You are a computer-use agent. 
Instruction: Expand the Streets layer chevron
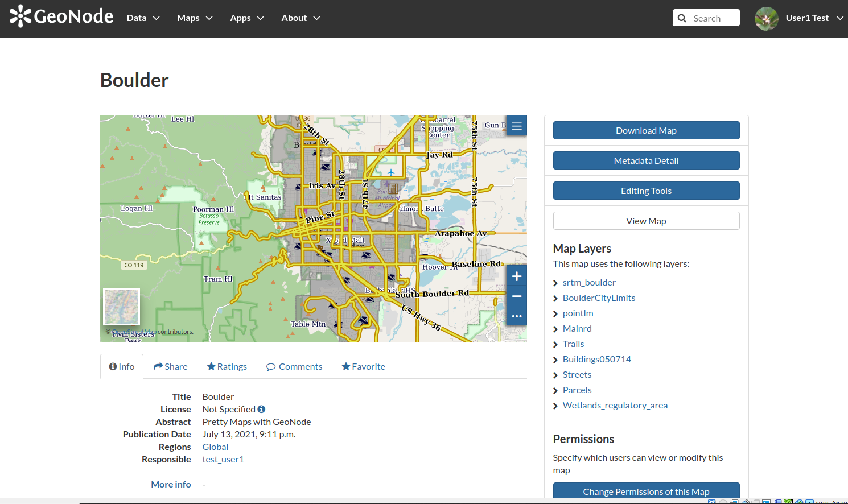click(555, 375)
